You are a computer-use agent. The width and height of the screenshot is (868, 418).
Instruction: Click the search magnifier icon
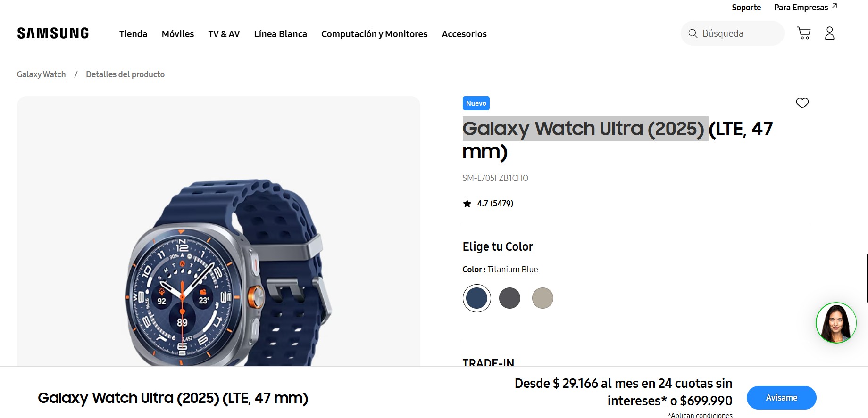693,33
